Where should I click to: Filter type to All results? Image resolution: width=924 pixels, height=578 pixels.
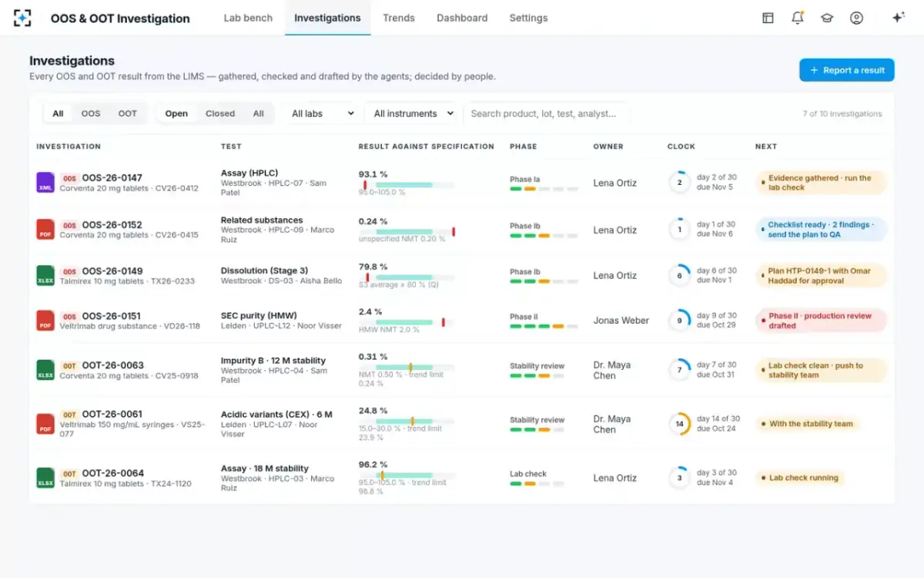[x=58, y=113]
